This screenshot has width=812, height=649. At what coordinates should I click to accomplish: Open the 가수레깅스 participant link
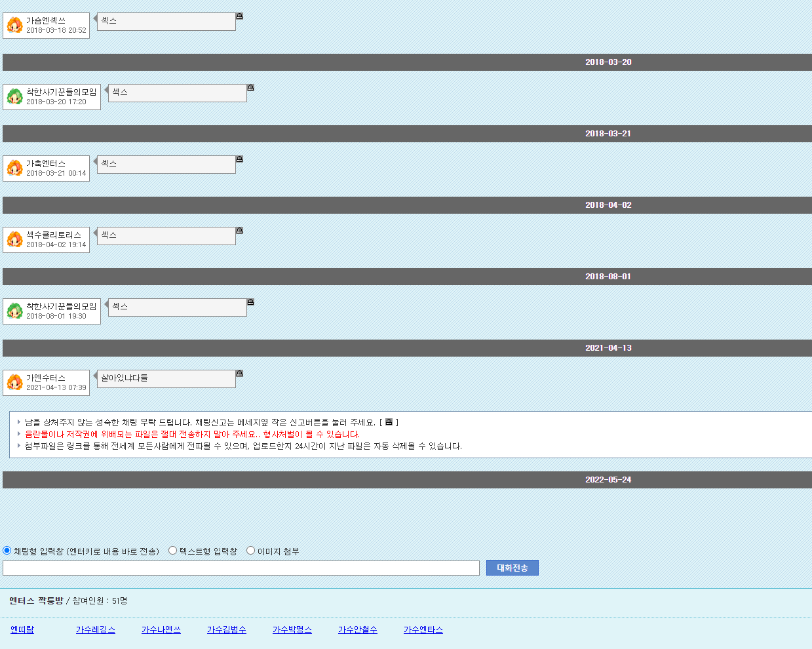pos(96,629)
